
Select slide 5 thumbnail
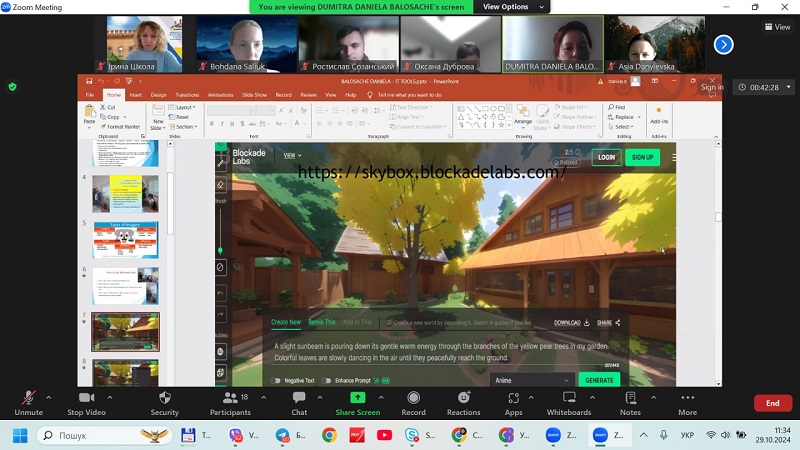126,240
